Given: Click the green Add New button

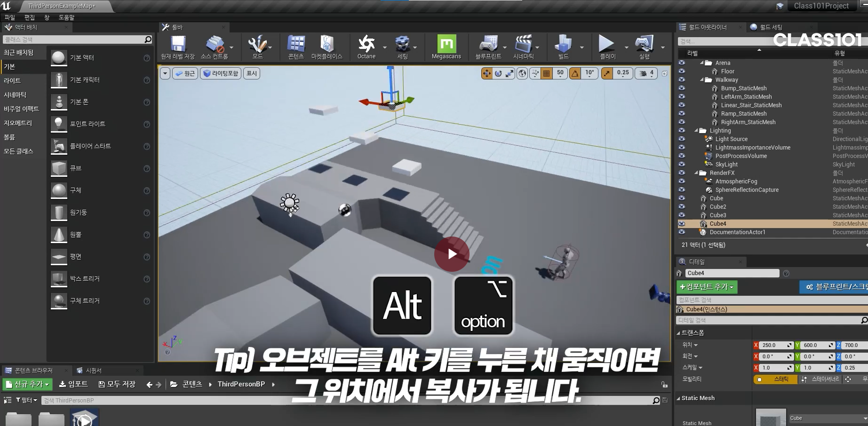Looking at the screenshot, I should [27, 384].
